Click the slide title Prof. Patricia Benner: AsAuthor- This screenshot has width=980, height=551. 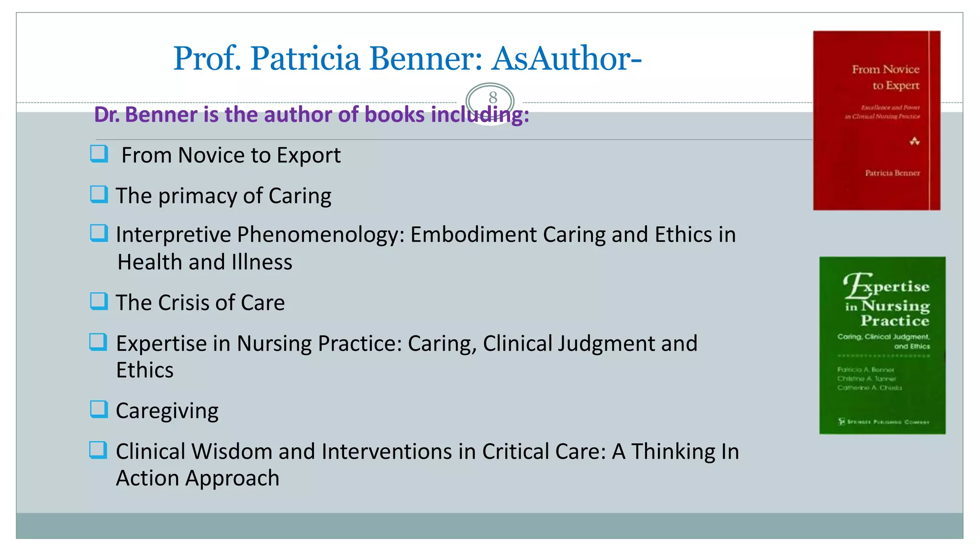pyautogui.click(x=407, y=58)
